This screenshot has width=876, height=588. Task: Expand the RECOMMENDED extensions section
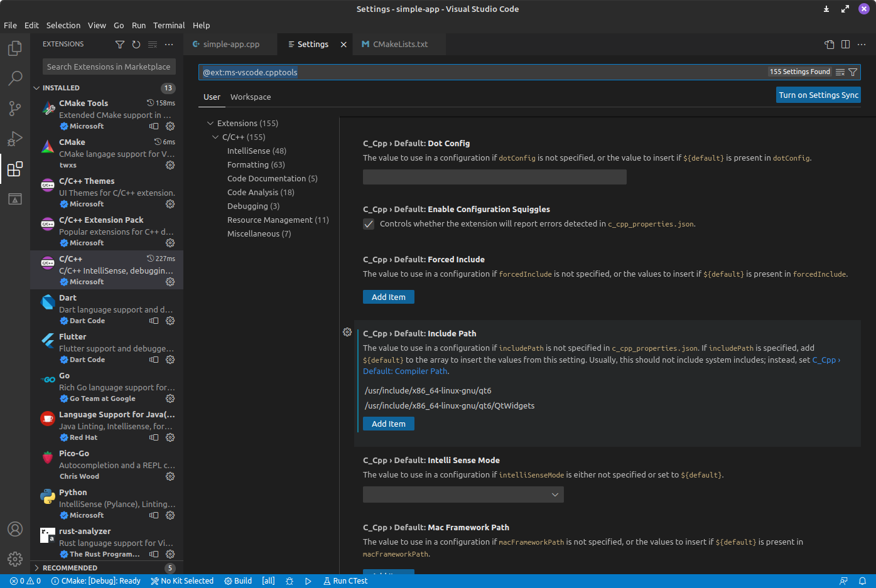(x=107, y=568)
